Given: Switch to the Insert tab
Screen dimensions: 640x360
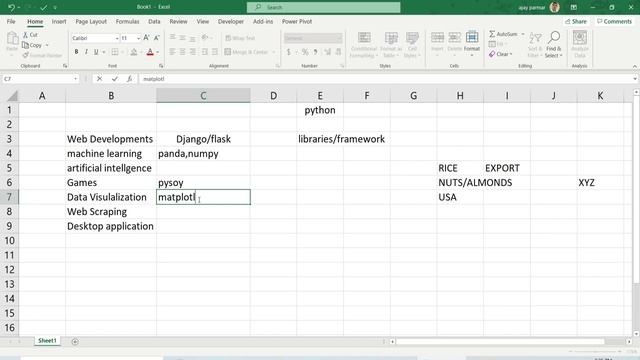Looking at the screenshot, I should point(59,21).
